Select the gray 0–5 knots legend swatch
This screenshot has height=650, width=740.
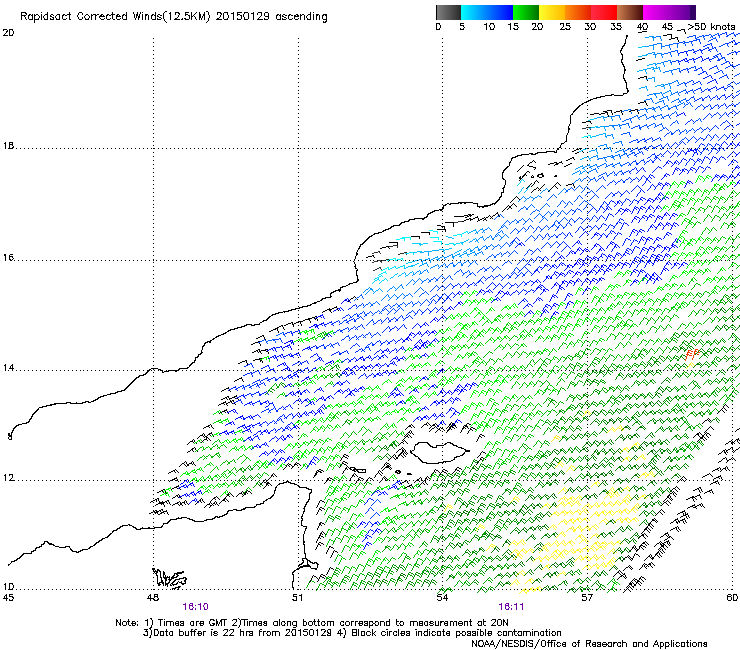coord(448,12)
